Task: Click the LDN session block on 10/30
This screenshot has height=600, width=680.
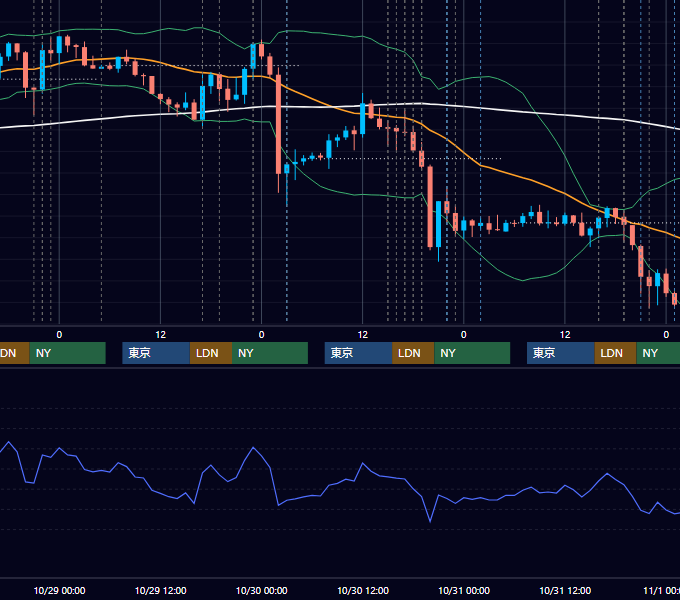Action: point(413,353)
